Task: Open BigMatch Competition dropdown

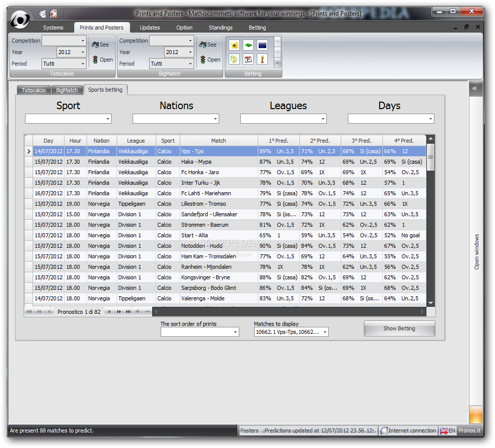Action: pos(190,41)
